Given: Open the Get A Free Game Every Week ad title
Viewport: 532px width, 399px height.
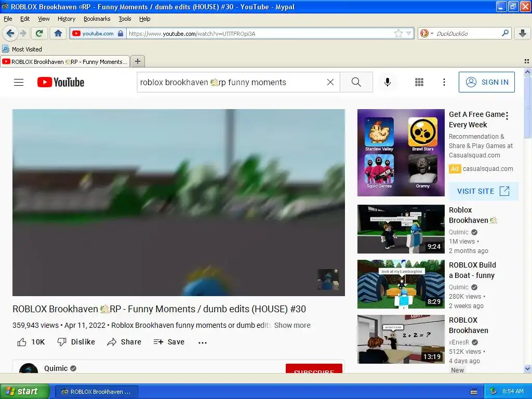Looking at the screenshot, I should 477,119.
